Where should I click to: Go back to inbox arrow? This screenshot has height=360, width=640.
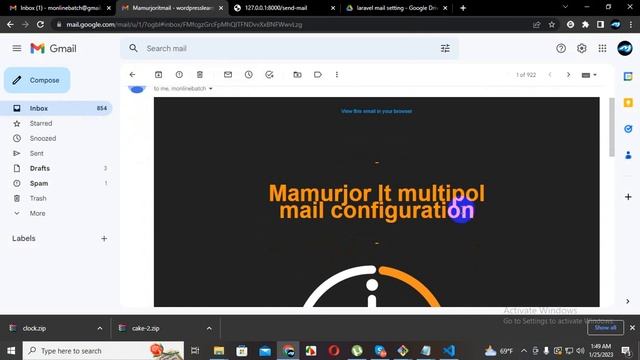132,75
